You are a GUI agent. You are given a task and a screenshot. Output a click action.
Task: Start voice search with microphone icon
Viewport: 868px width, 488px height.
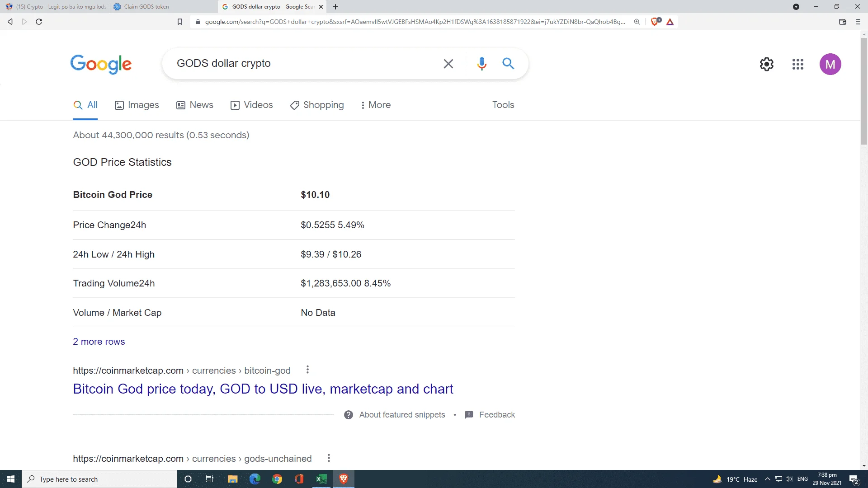tap(482, 64)
